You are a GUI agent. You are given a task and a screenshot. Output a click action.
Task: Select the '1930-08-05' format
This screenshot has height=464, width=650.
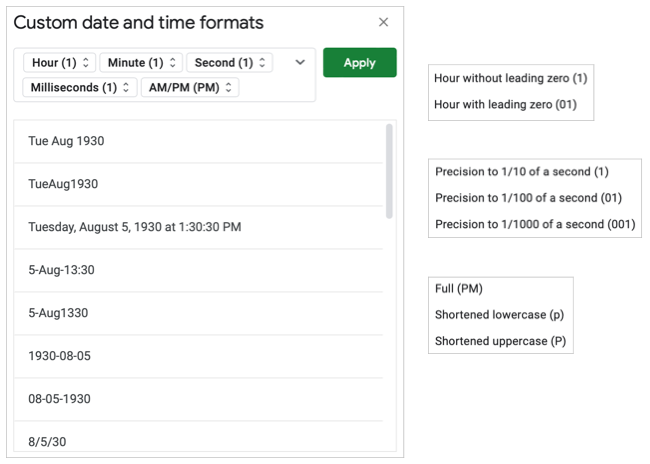point(60,356)
